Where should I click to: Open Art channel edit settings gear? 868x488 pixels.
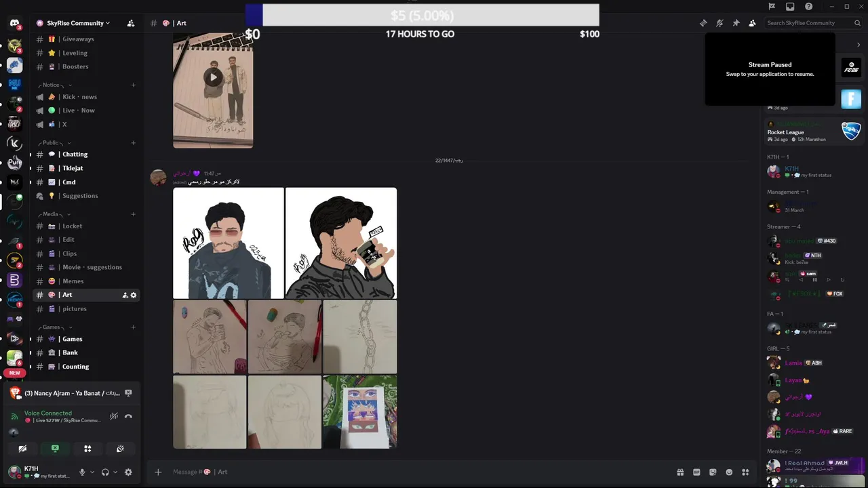point(134,295)
